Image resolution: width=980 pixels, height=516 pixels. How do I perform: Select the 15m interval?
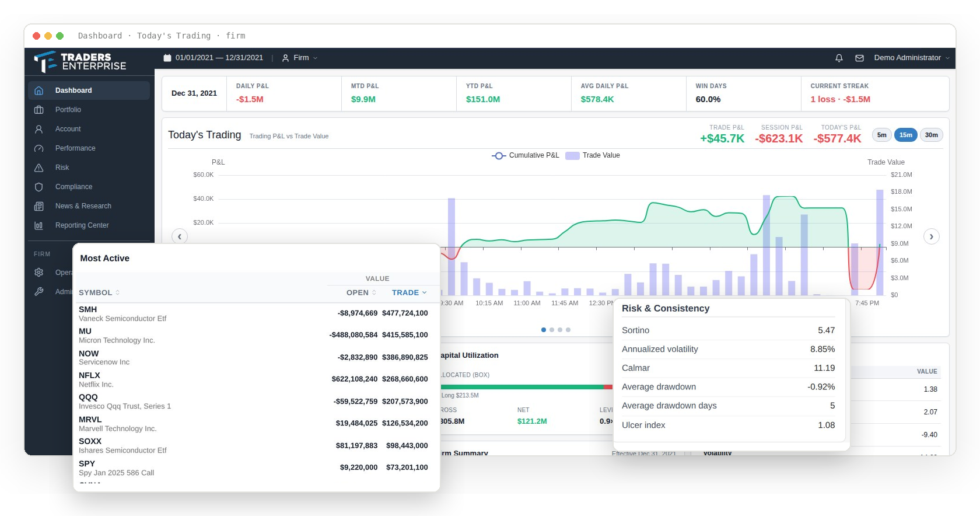(x=905, y=135)
